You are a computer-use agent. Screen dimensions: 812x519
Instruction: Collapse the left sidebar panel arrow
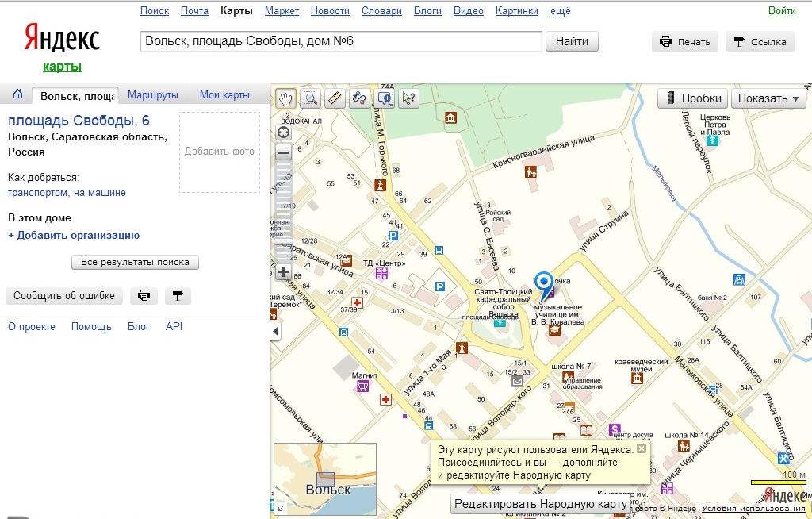[275, 331]
